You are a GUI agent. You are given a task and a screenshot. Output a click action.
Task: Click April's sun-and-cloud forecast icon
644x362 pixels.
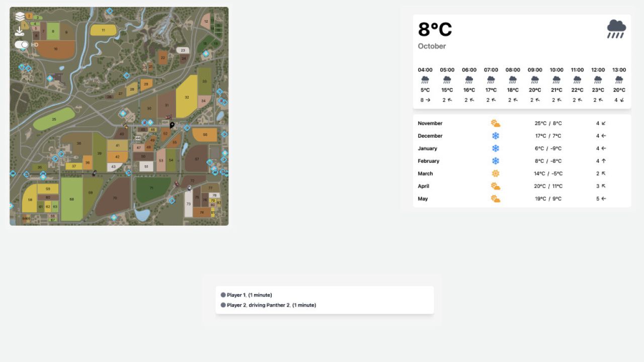click(496, 186)
